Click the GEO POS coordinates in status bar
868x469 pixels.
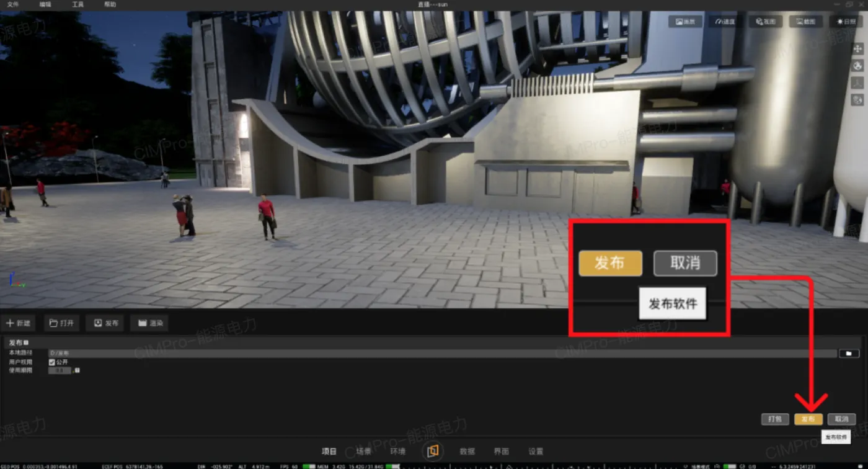tap(38, 466)
